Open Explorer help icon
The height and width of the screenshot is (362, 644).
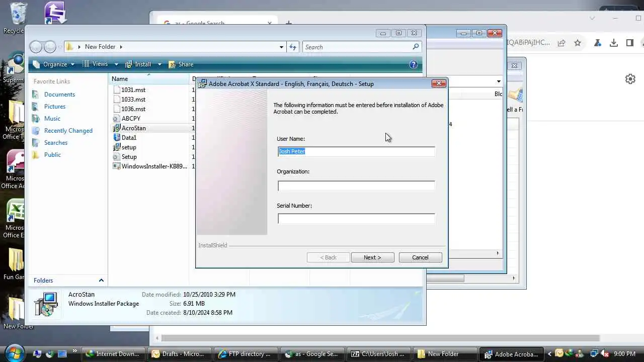click(414, 64)
